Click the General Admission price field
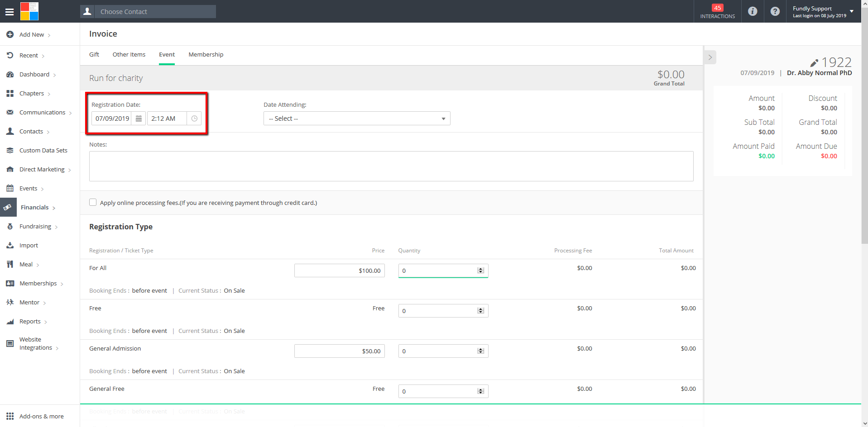The width and height of the screenshot is (868, 427). point(340,351)
